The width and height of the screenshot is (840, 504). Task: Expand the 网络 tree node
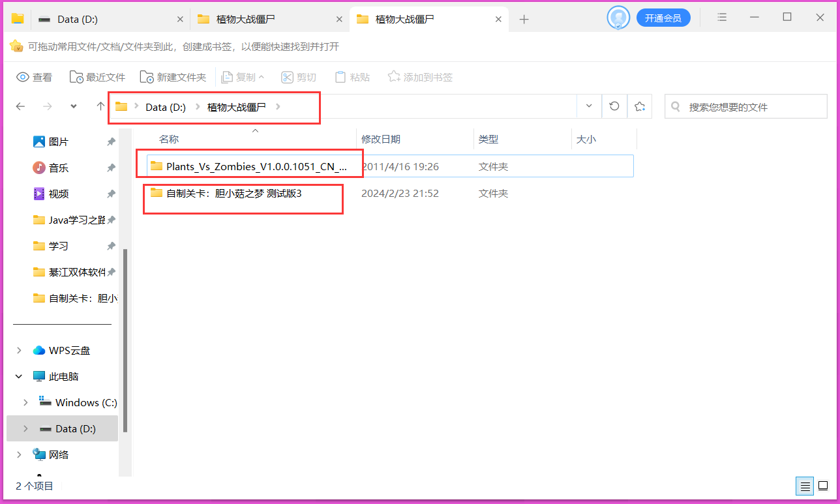pyautogui.click(x=19, y=454)
